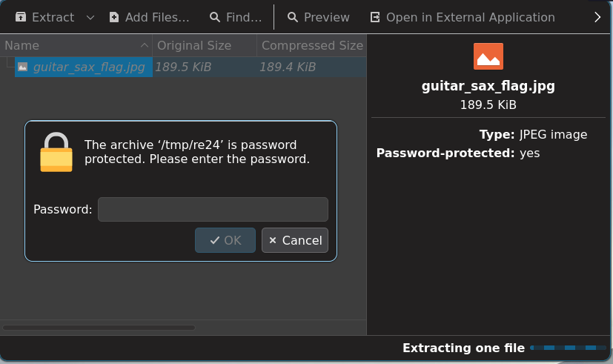
Task: Click the horizontal scrollbar under file list
Action: click(x=99, y=328)
